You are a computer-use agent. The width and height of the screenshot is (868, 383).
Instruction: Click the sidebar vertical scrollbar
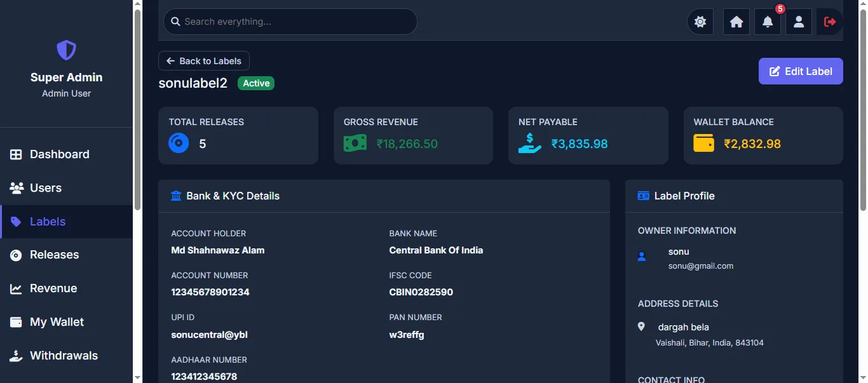(x=138, y=109)
